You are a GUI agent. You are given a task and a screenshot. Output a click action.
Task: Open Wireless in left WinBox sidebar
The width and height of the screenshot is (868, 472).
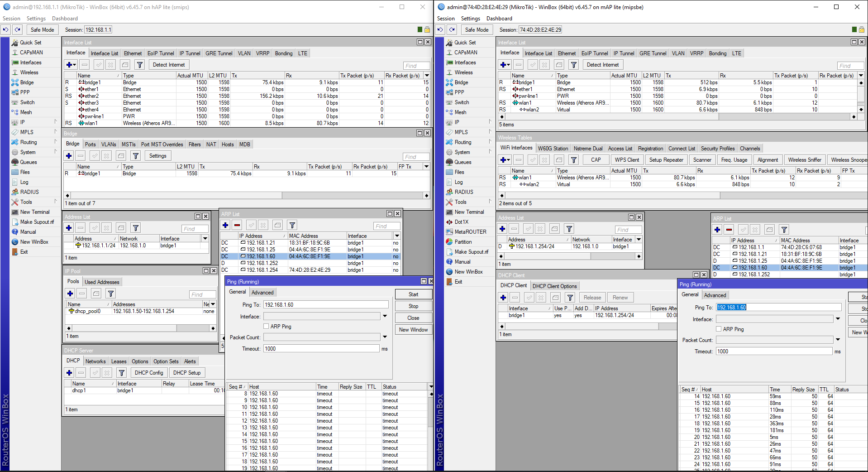coord(29,72)
